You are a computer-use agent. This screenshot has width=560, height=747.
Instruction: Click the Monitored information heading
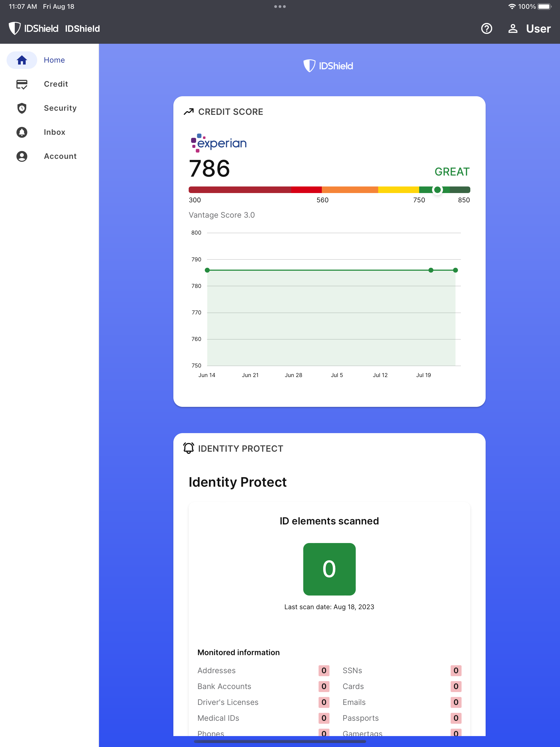coord(238,652)
